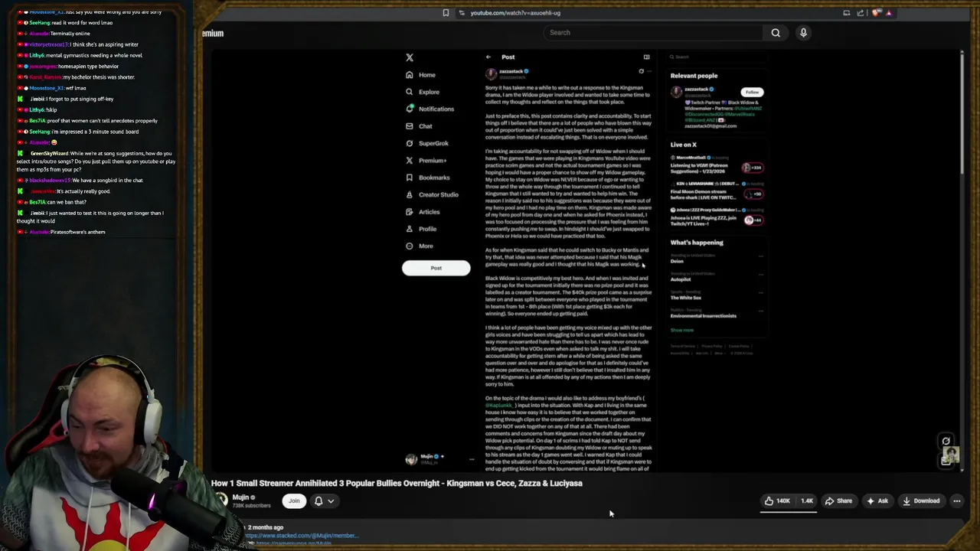Click the X logo in the sidebar

pyautogui.click(x=410, y=57)
